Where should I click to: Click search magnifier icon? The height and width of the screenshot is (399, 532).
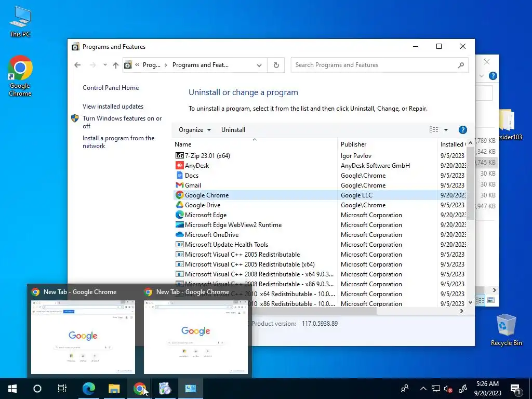point(461,65)
